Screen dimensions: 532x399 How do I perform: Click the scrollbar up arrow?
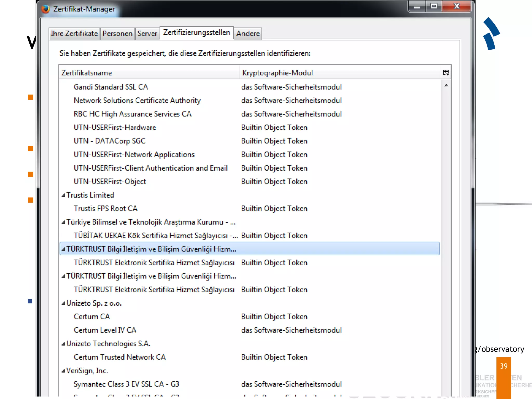click(446, 85)
